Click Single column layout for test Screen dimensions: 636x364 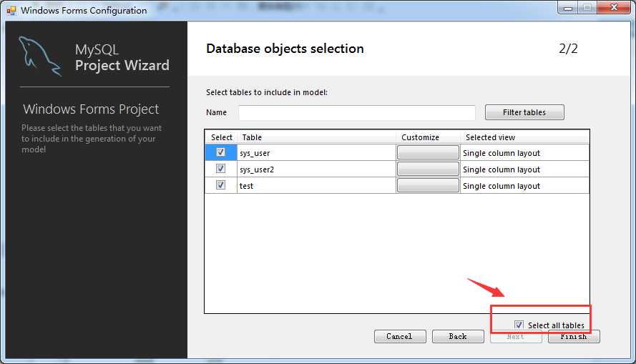pos(525,186)
